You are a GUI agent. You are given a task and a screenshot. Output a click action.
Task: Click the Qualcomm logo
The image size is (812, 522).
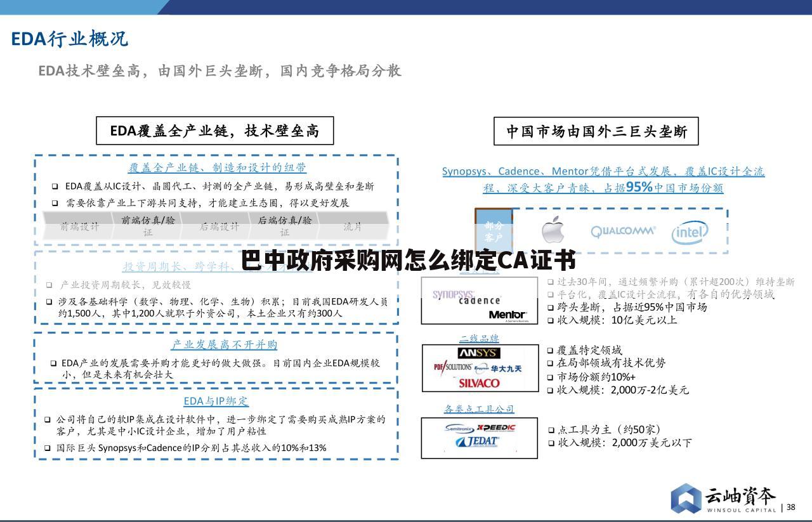623,232
